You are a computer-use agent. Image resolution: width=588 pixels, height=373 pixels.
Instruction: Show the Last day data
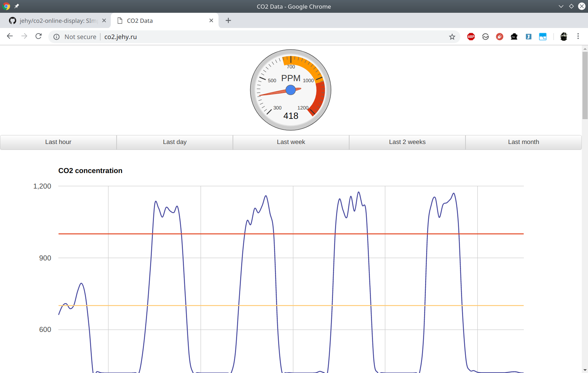[x=175, y=142]
